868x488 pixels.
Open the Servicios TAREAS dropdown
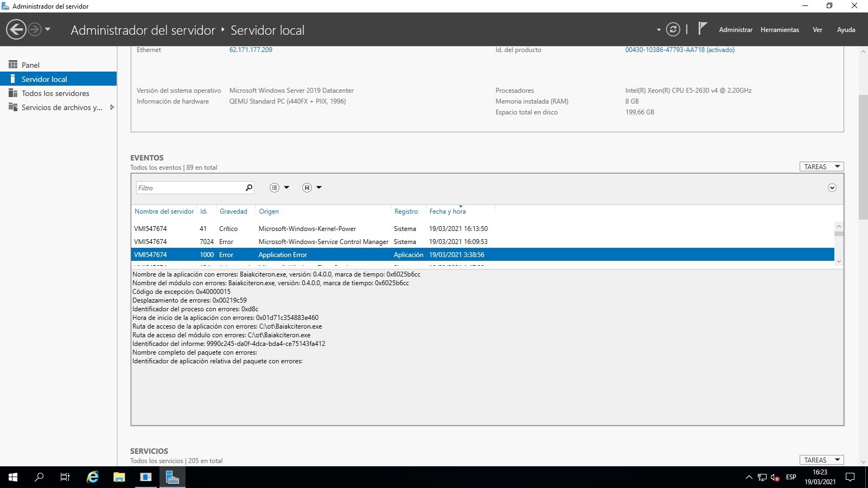coord(821,460)
